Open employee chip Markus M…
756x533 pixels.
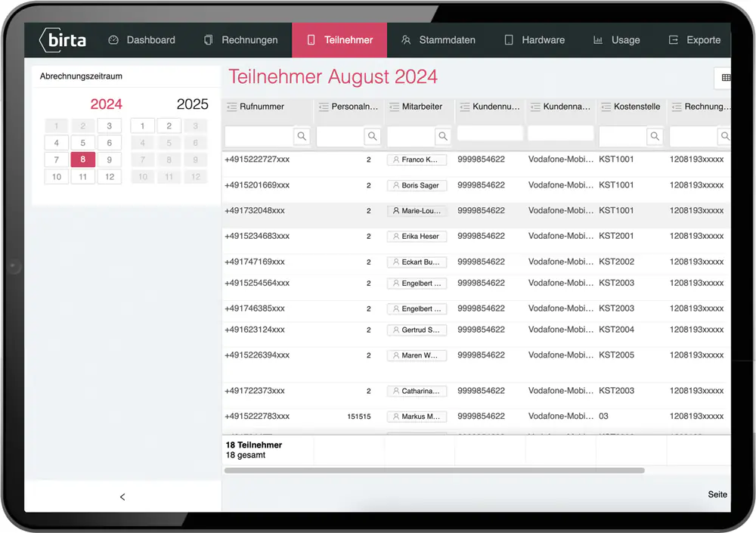click(x=417, y=417)
